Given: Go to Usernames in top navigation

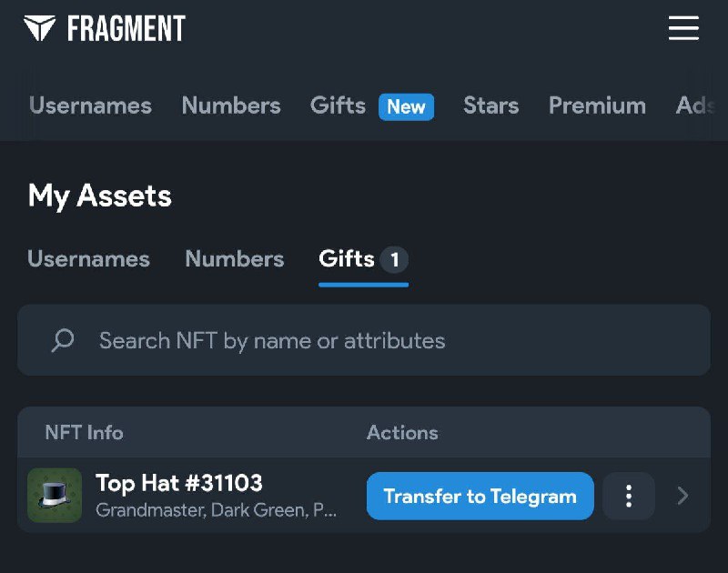Looking at the screenshot, I should 90,106.
